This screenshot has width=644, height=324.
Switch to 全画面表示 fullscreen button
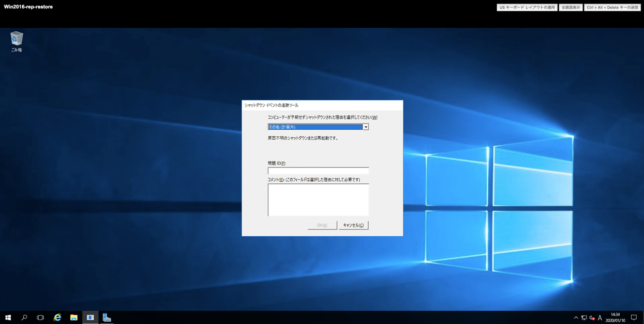point(571,7)
